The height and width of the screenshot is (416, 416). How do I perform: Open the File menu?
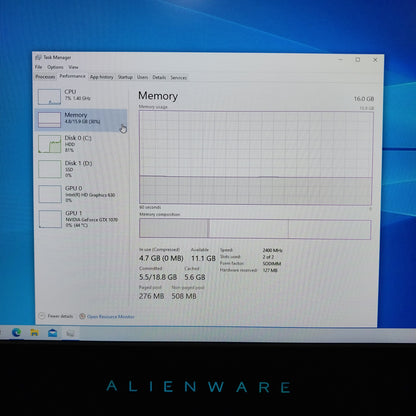click(39, 67)
